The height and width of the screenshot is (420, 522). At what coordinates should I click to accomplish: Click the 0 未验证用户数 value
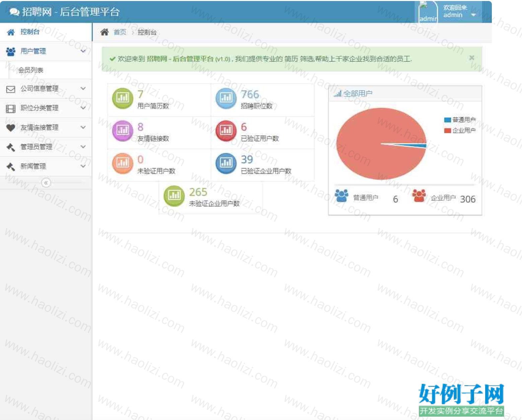coord(140,159)
